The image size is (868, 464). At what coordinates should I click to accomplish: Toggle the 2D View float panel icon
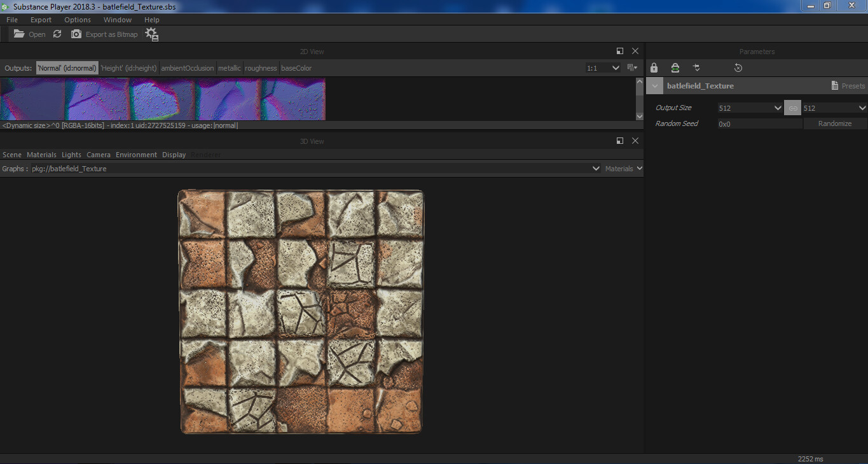click(620, 51)
